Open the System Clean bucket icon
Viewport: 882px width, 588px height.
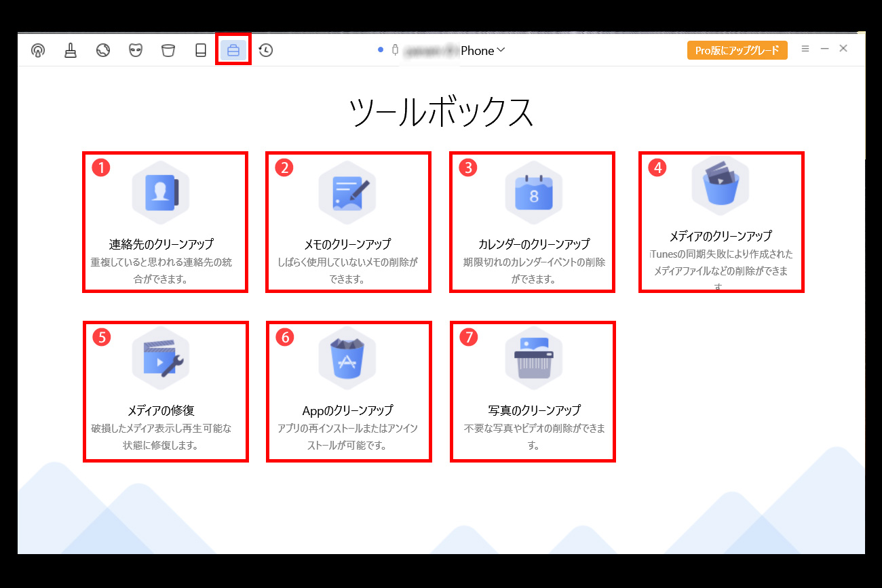pos(168,50)
